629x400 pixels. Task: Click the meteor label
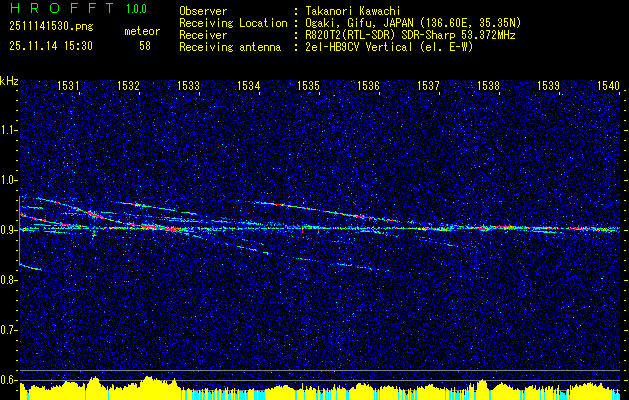point(142,32)
